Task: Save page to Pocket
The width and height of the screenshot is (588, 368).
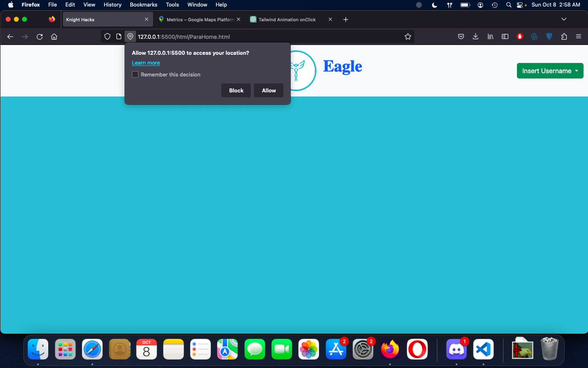Action: tap(461, 36)
